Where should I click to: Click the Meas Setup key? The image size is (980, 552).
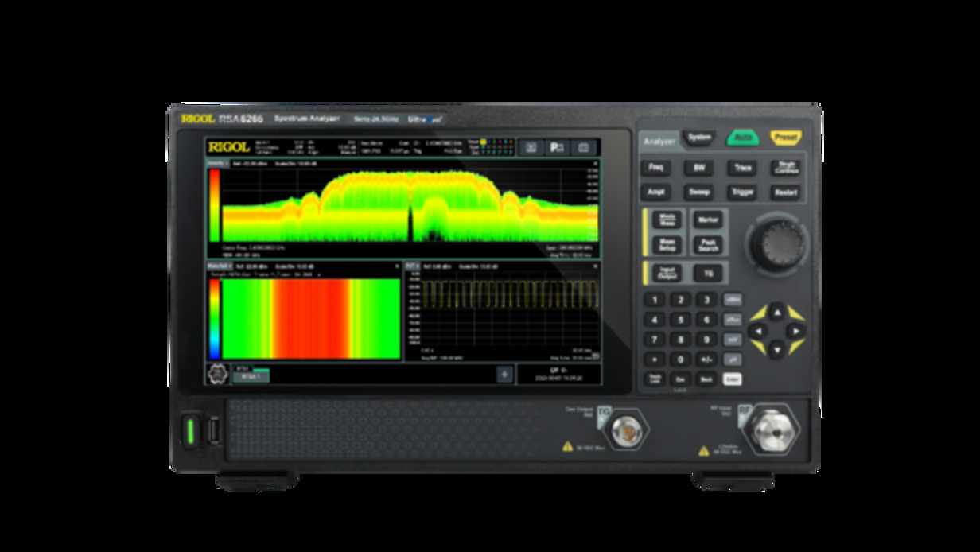(x=667, y=245)
